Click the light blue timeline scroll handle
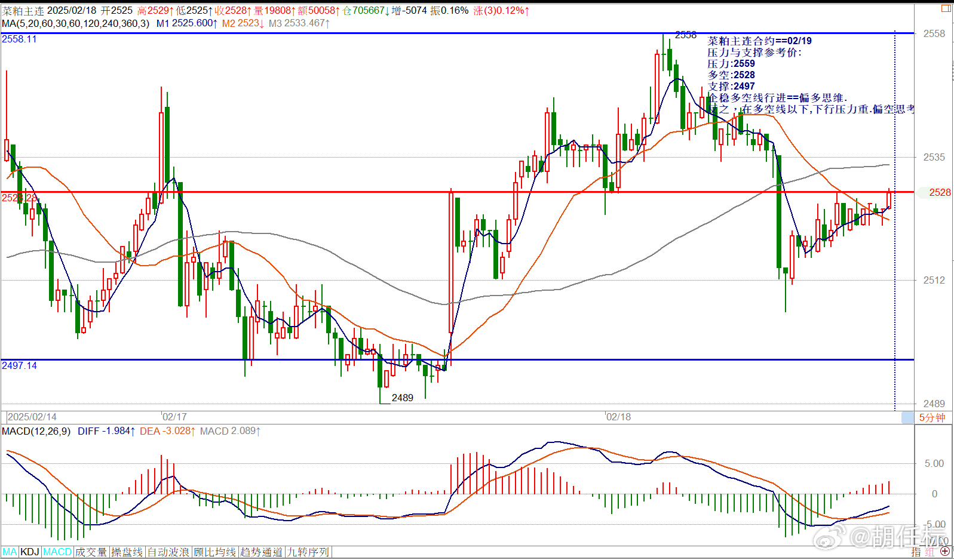The height and width of the screenshot is (560, 954). pyautogui.click(x=907, y=418)
